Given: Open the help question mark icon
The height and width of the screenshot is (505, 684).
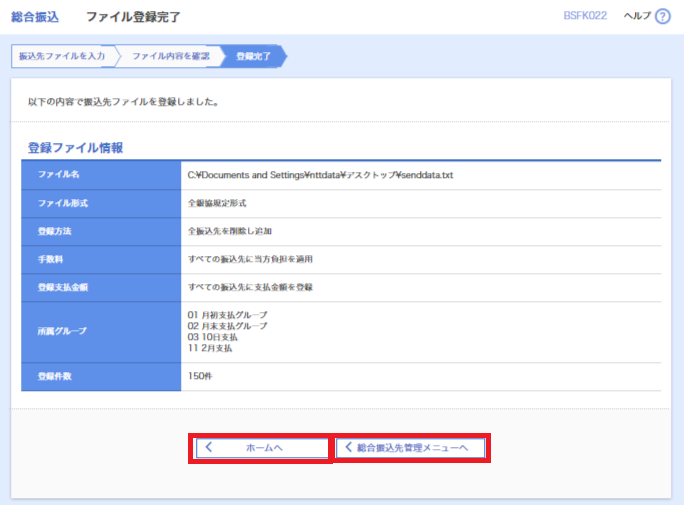Looking at the screenshot, I should click(663, 17).
